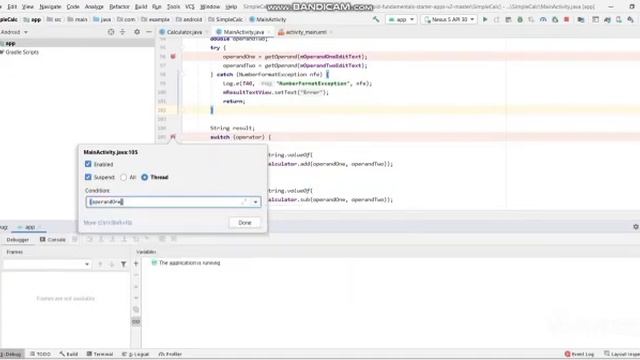Viewport: 640px width, 360px height.
Task: Click the java folder breadcrumb
Action: (102, 19)
